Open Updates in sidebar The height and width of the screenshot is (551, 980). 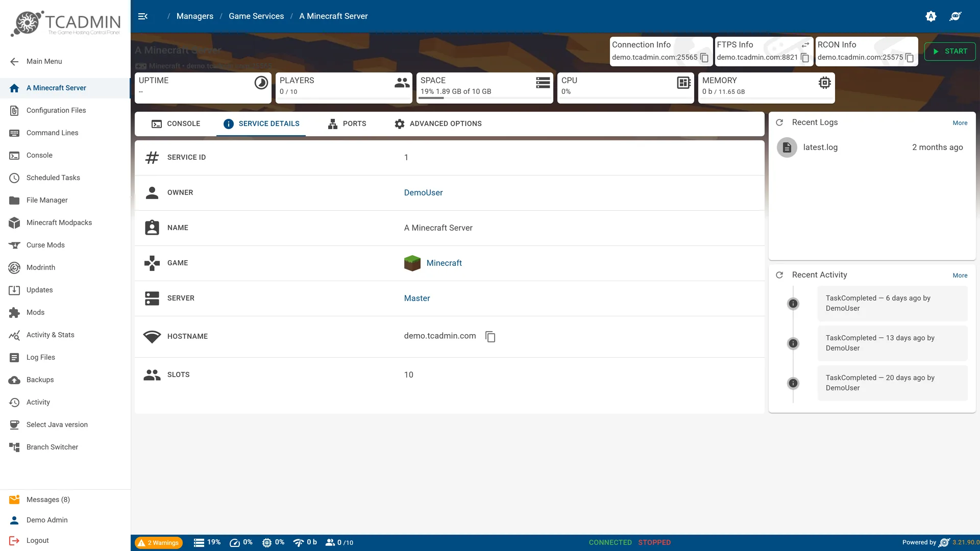(65, 290)
